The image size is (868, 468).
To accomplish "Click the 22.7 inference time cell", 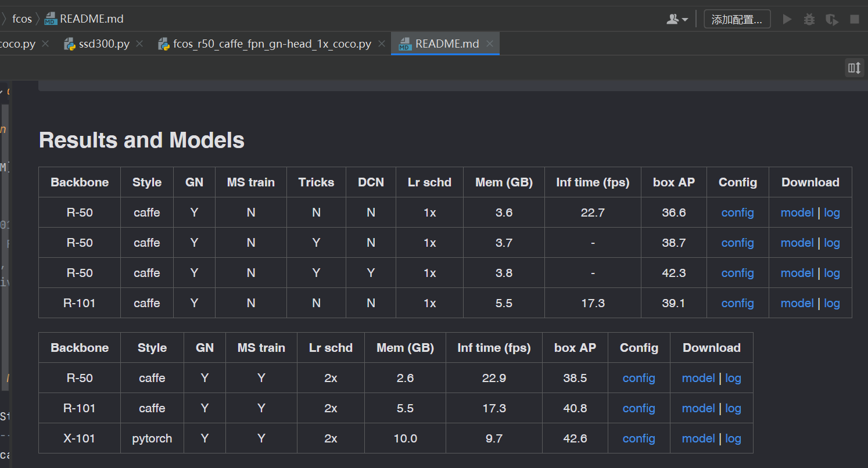I will point(593,213).
